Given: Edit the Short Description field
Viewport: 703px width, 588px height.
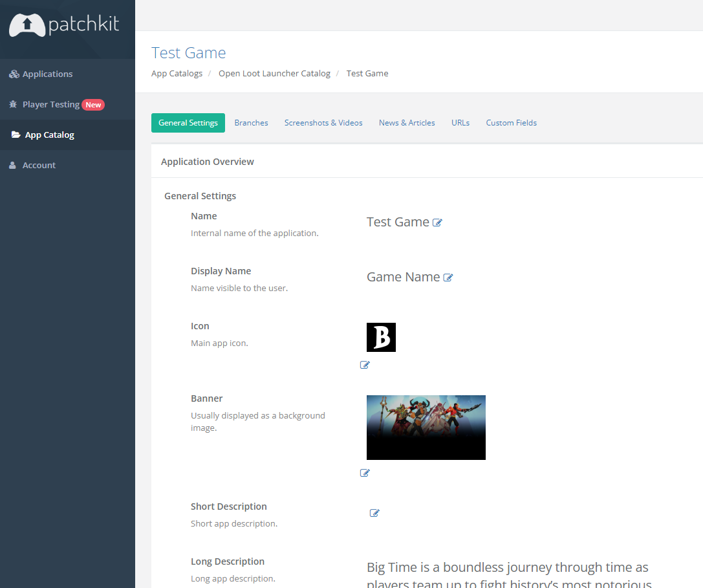Looking at the screenshot, I should (374, 513).
